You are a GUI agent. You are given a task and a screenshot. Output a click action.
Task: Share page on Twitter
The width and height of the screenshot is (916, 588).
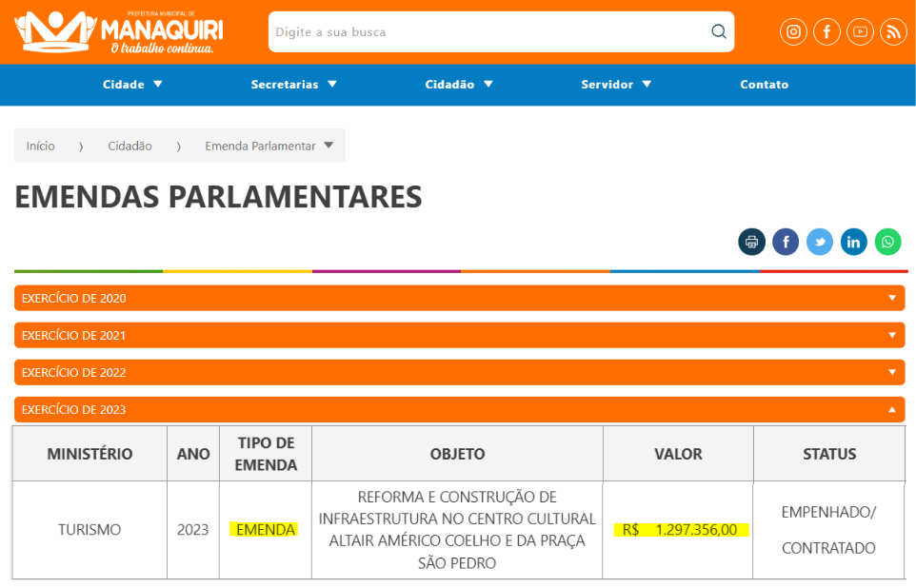click(x=820, y=242)
